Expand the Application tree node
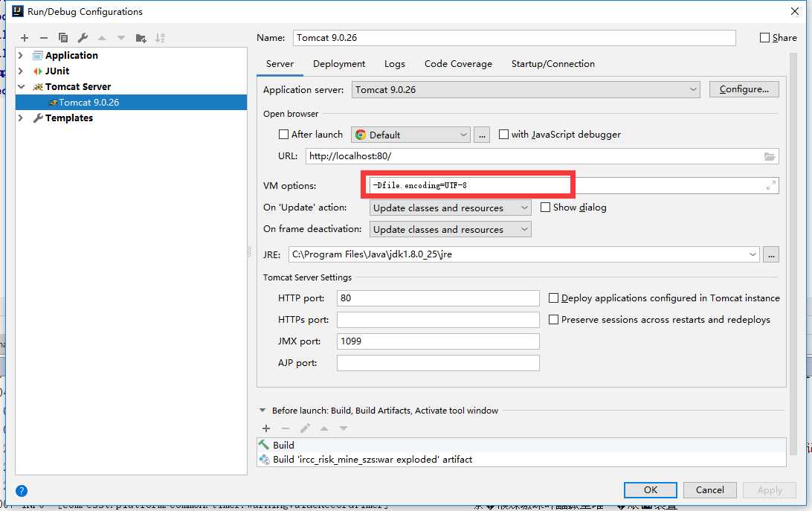Image resolution: width=812 pixels, height=511 pixels. [21, 55]
